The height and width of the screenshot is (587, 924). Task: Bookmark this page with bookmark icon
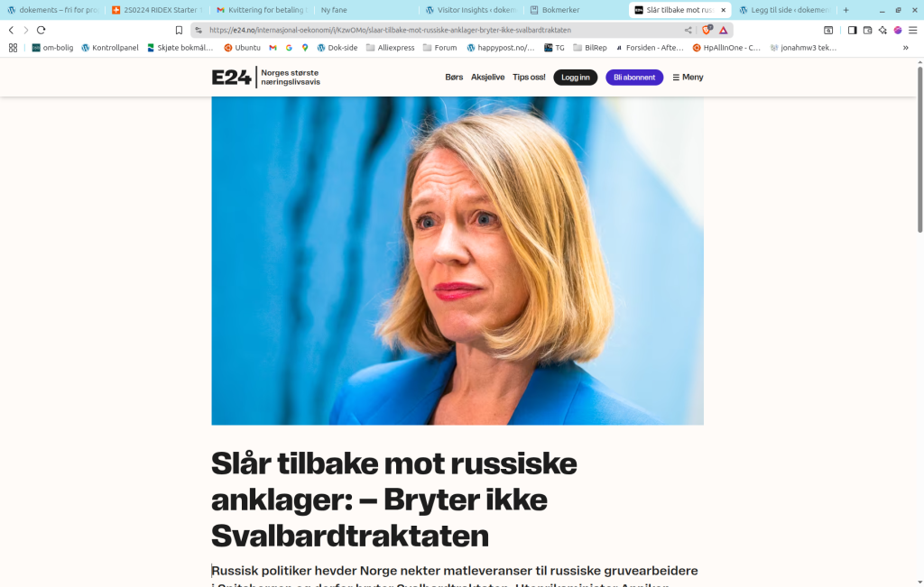[180, 30]
